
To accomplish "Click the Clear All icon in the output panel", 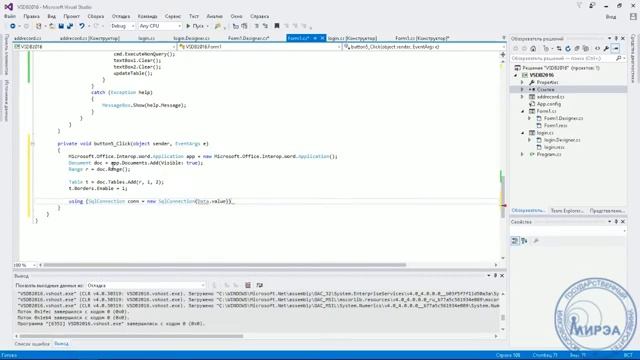I will click(248, 285).
